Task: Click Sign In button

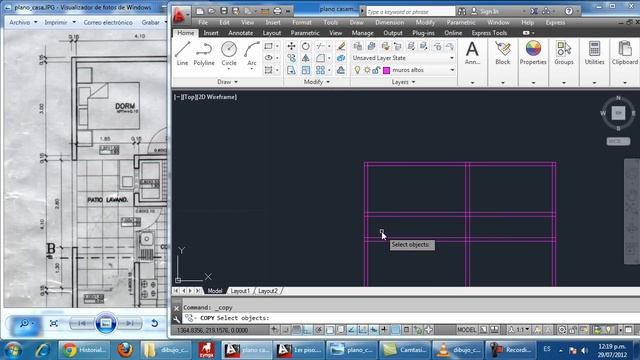Action: 484,11
